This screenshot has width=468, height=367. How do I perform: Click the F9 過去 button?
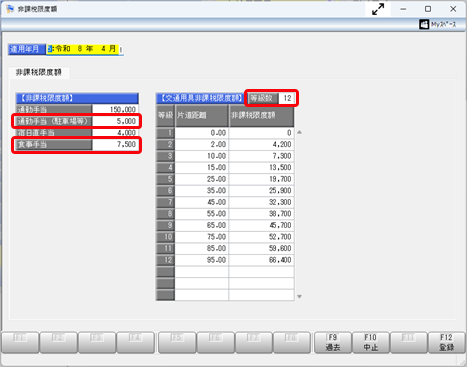(333, 342)
